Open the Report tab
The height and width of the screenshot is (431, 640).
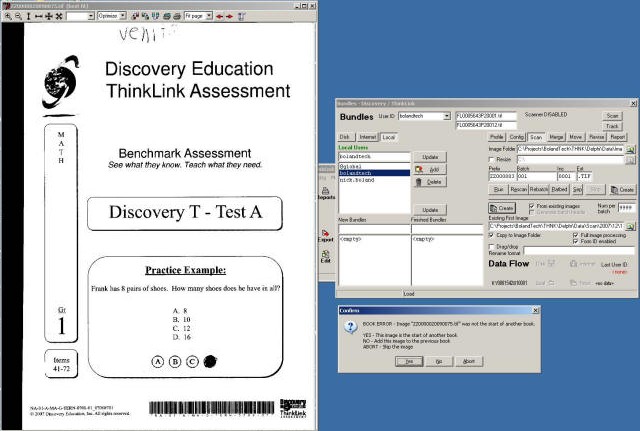click(618, 137)
